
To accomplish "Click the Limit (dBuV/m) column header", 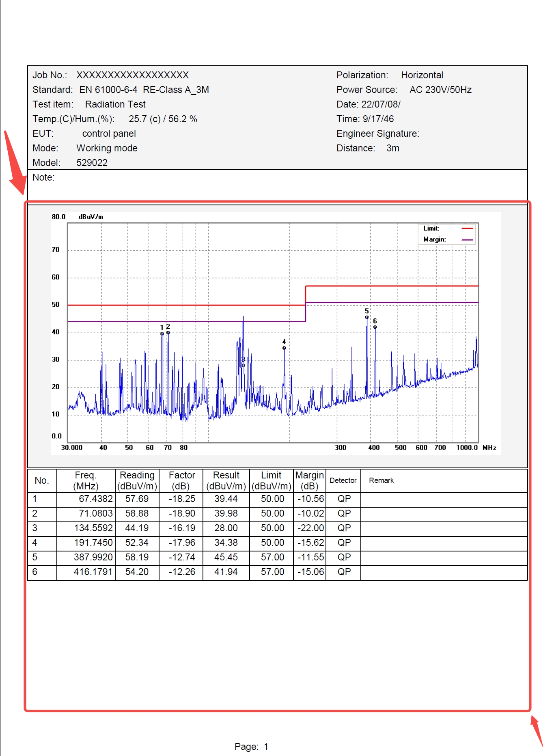I will tap(271, 480).
